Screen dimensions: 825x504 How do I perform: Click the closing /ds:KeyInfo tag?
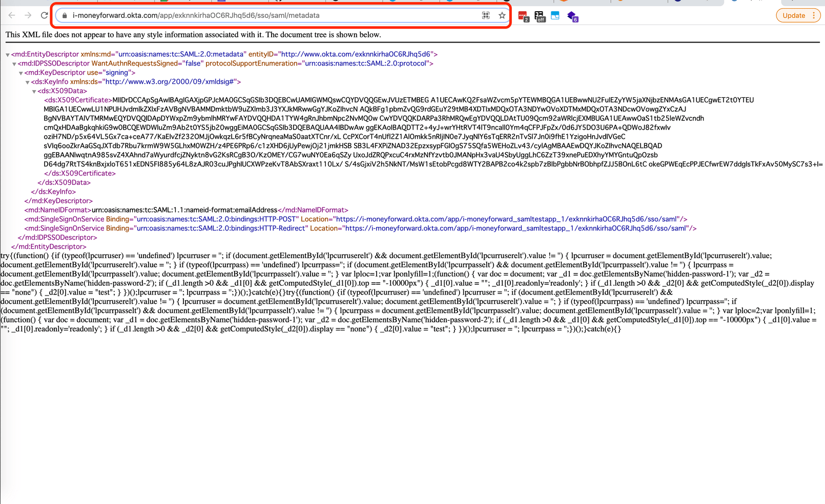pos(53,192)
